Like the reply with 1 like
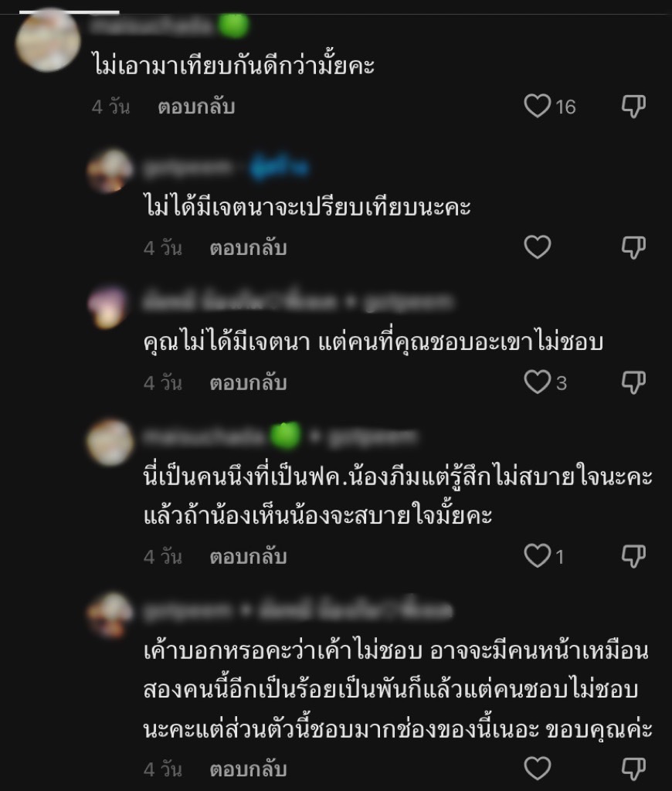The width and height of the screenshot is (672, 791). pos(538,556)
